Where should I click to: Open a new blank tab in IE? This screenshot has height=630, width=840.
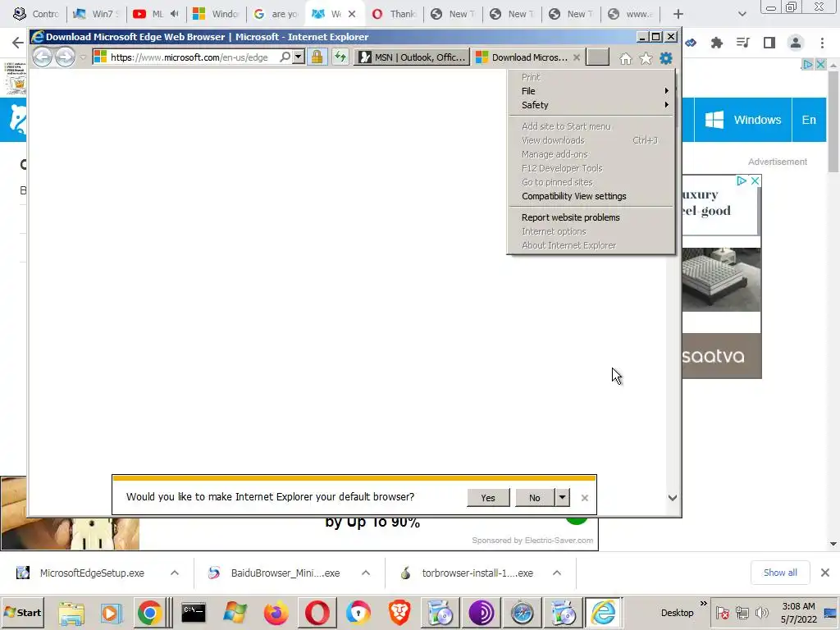tap(597, 57)
